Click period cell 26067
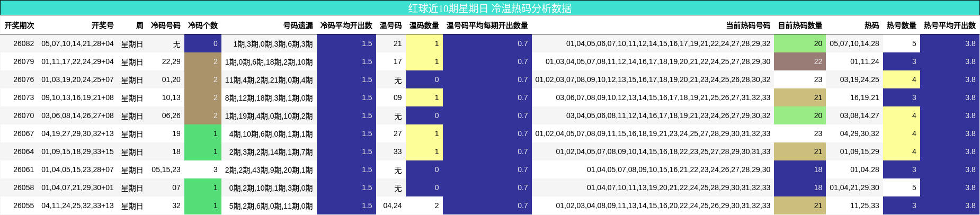980x215 pixels. (24, 133)
